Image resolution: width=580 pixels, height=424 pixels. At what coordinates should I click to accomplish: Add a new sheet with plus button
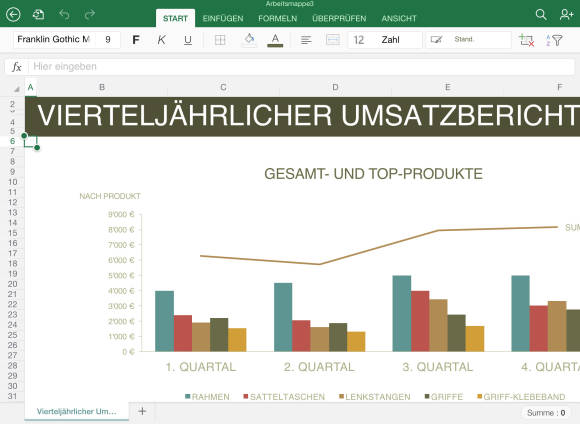[142, 411]
